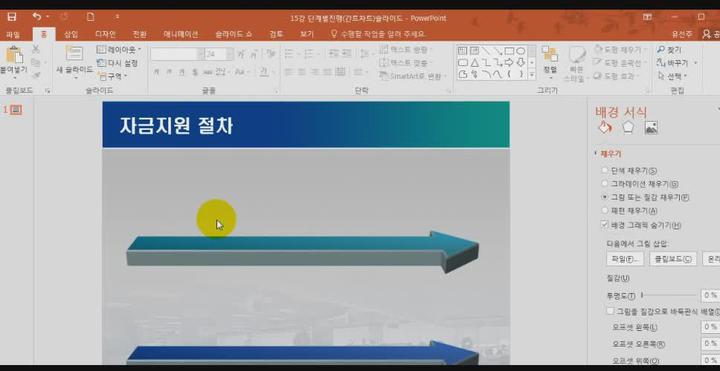
Task: Select the text box shape in gallery
Action: tap(463, 51)
